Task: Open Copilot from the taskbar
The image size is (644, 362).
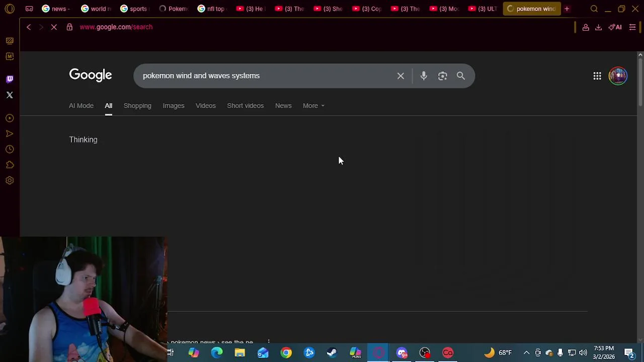Action: pyautogui.click(x=194, y=353)
